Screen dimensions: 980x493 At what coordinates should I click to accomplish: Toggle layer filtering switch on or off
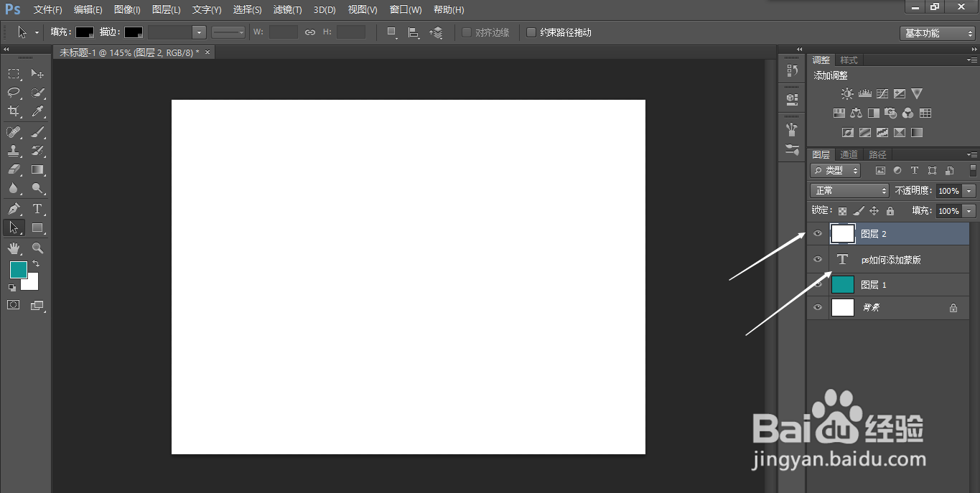(x=973, y=171)
